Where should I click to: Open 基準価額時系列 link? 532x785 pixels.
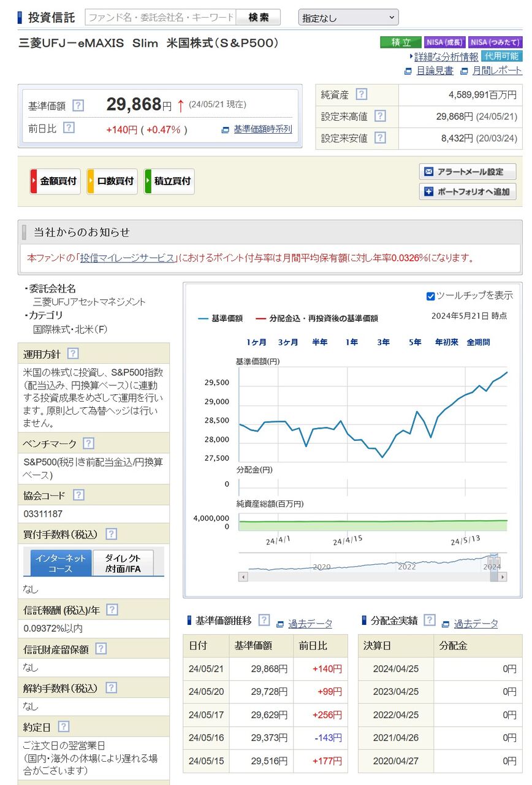(x=262, y=129)
